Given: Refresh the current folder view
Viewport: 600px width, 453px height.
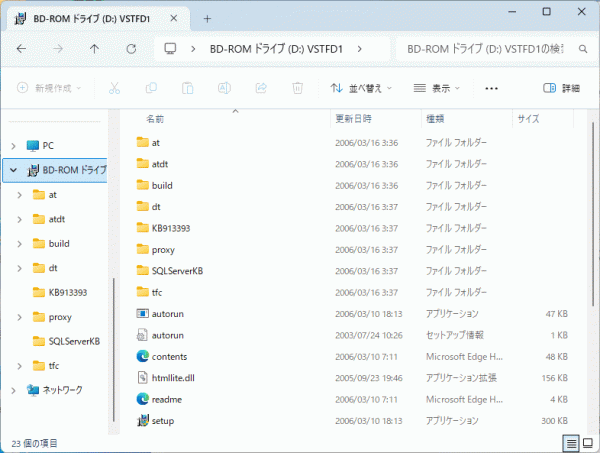Looking at the screenshot, I should pos(131,49).
